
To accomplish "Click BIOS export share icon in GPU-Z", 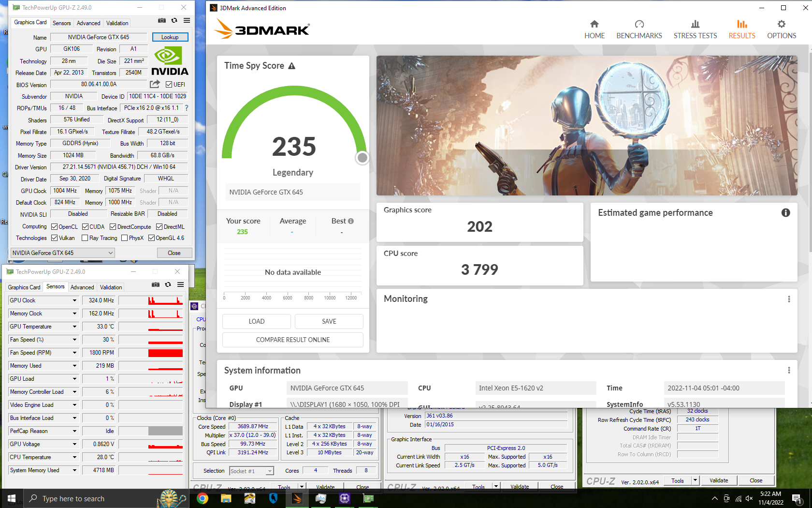I will coord(155,84).
